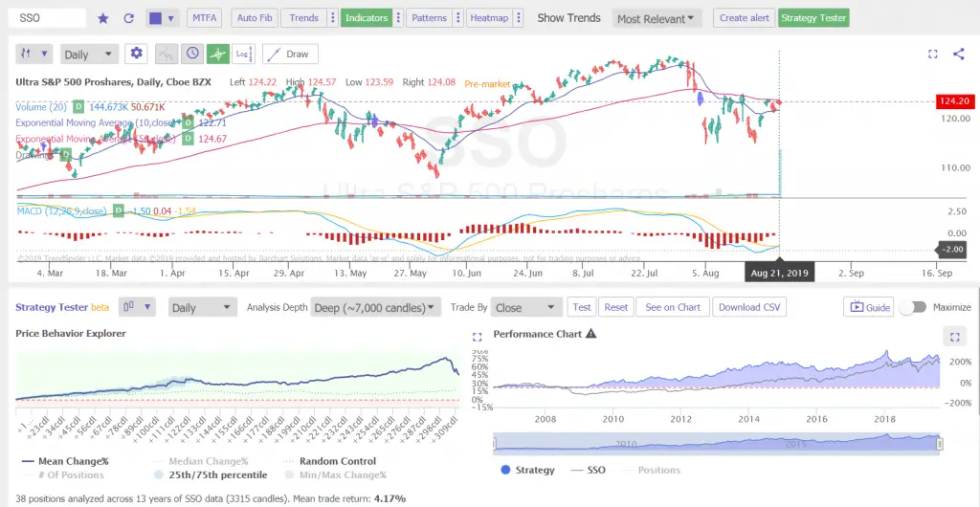
Task: Toggle the Heatmap button
Action: (x=489, y=18)
